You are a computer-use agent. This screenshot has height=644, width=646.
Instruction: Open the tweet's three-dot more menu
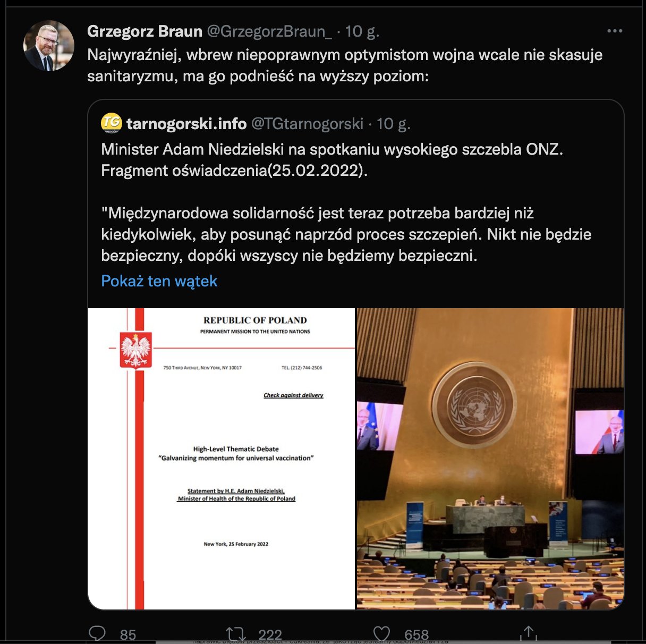(615, 31)
